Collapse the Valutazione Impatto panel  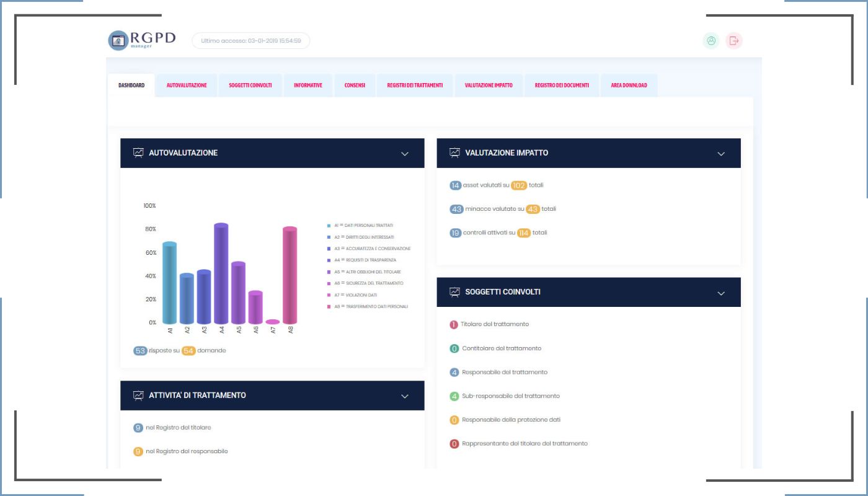[x=720, y=154]
